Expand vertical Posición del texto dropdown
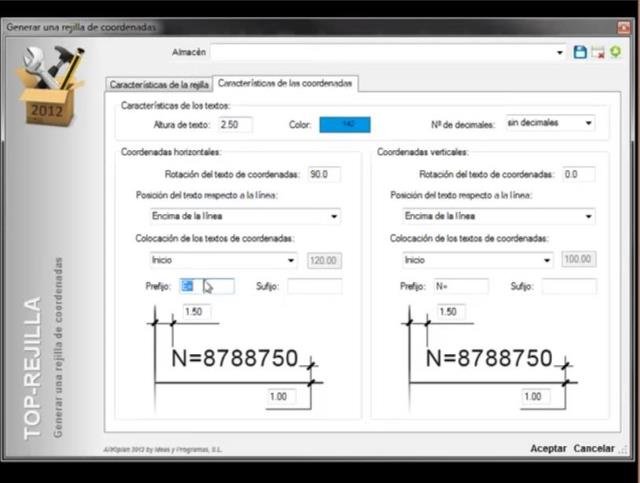 (588, 216)
